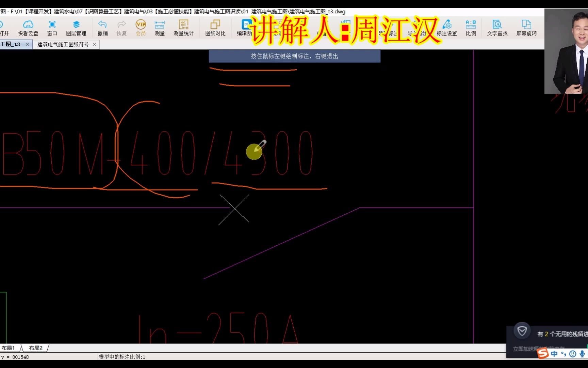Viewport: 588px width, 368px height.
Task: Open the 快看云盘 cloud drive
Action: (x=28, y=28)
